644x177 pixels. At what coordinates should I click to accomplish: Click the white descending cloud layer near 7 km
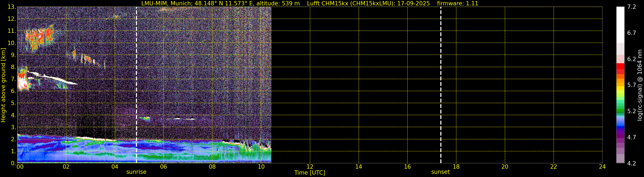[53, 78]
